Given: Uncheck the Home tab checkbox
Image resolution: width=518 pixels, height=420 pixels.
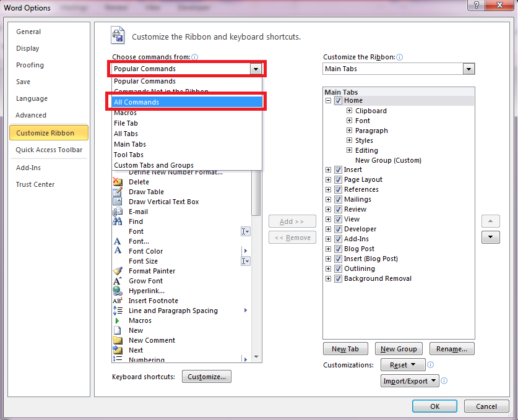Looking at the screenshot, I should (x=338, y=100).
